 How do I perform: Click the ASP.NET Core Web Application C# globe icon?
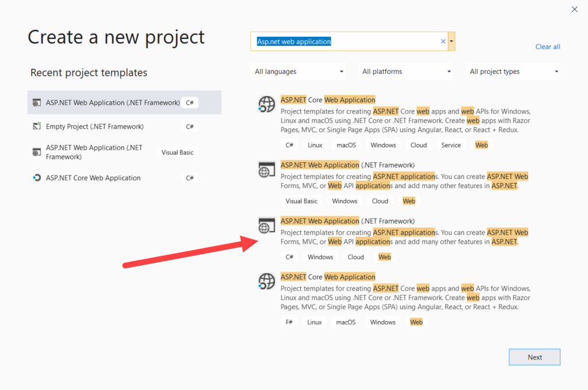click(266, 104)
